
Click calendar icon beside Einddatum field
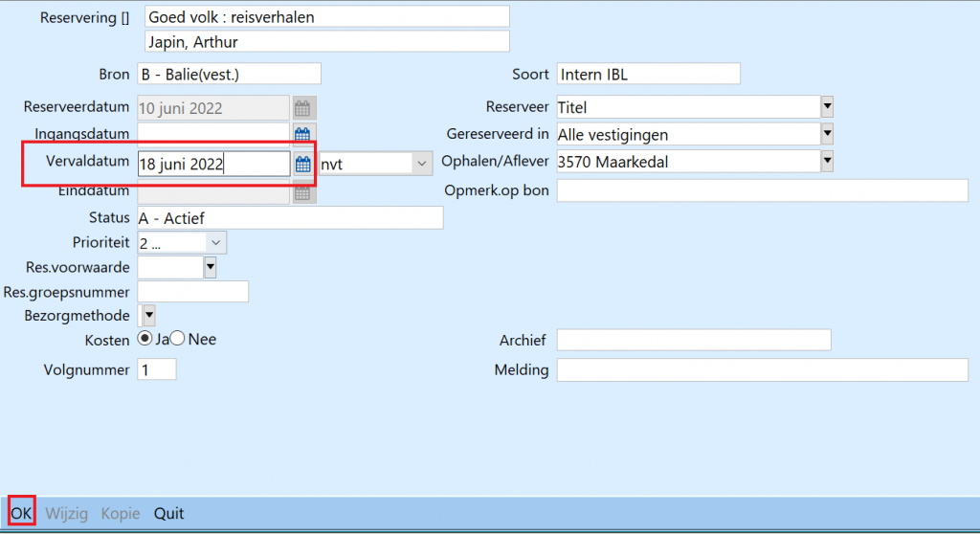[x=303, y=192]
